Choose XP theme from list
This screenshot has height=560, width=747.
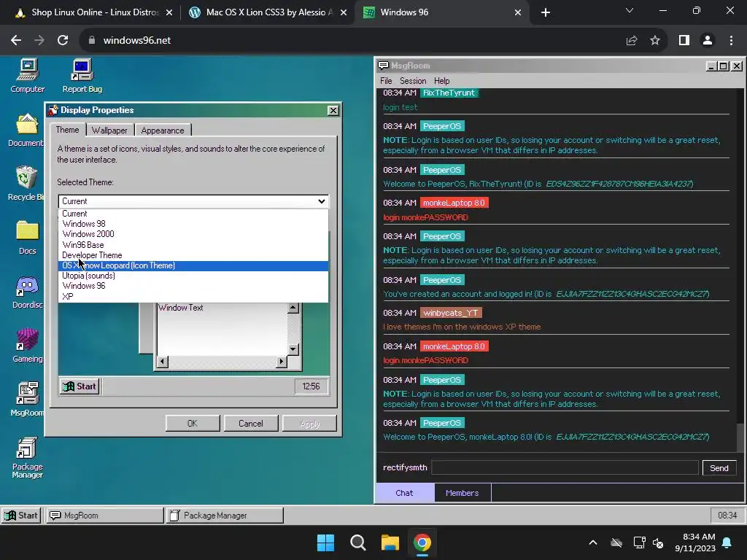193,296
